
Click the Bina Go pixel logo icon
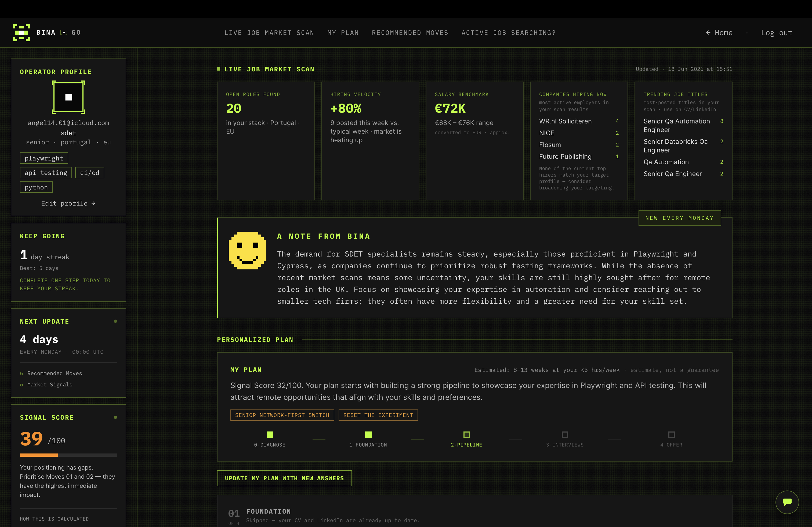pos(21,33)
